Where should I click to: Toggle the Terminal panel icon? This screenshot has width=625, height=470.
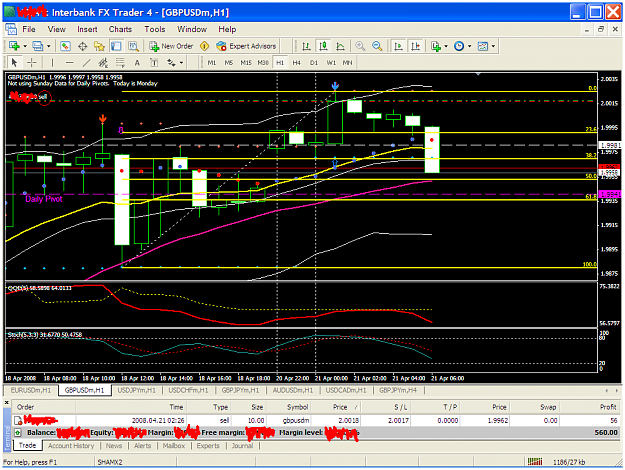pyautogui.click(x=116, y=46)
